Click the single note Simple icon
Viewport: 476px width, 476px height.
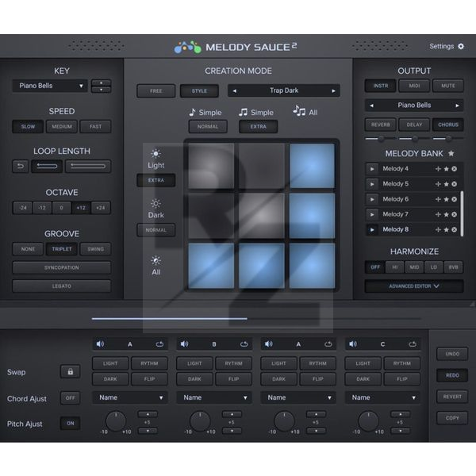(192, 113)
